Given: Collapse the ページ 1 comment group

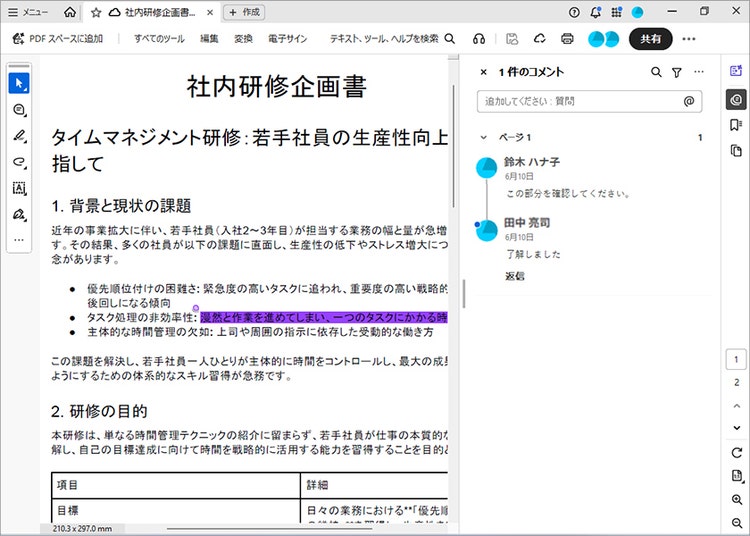Looking at the screenshot, I should coord(484,138).
